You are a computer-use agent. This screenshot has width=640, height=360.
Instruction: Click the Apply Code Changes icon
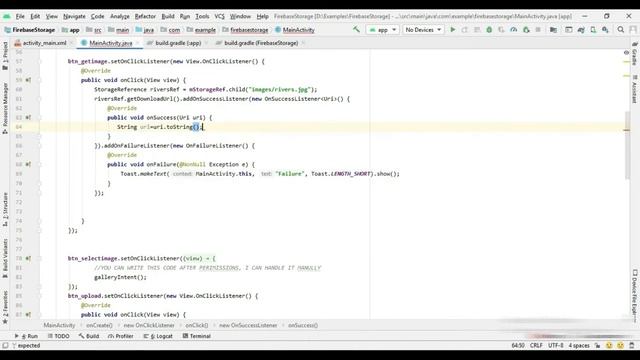click(x=477, y=30)
